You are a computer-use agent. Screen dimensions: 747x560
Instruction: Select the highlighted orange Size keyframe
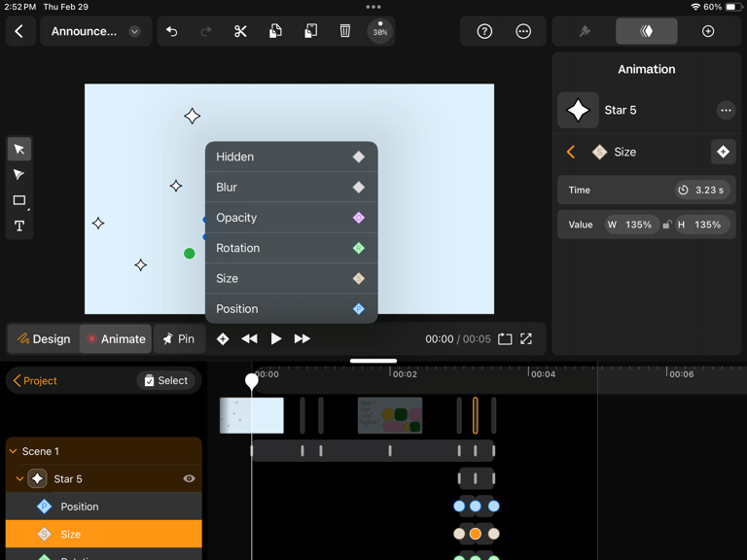[476, 534]
